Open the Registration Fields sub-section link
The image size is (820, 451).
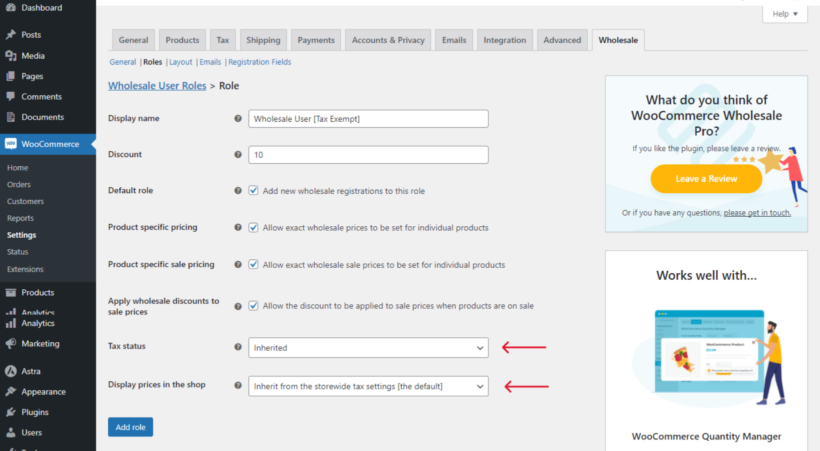coord(259,62)
